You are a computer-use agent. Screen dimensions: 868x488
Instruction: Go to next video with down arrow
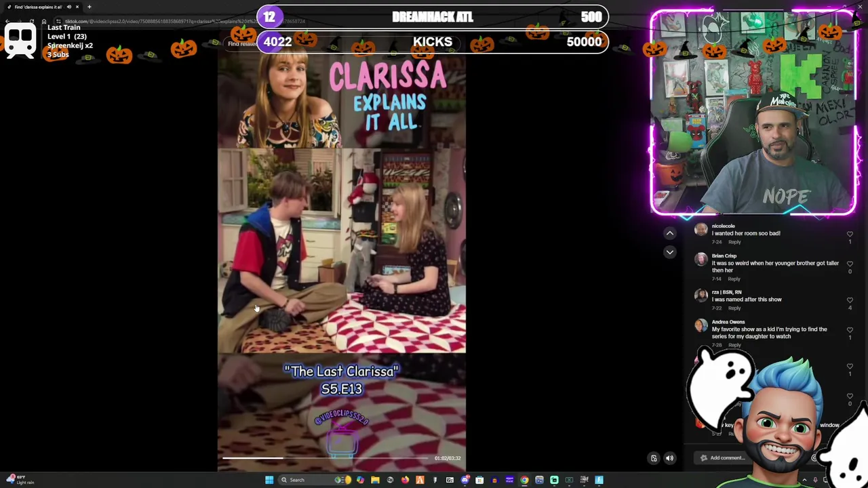point(669,252)
